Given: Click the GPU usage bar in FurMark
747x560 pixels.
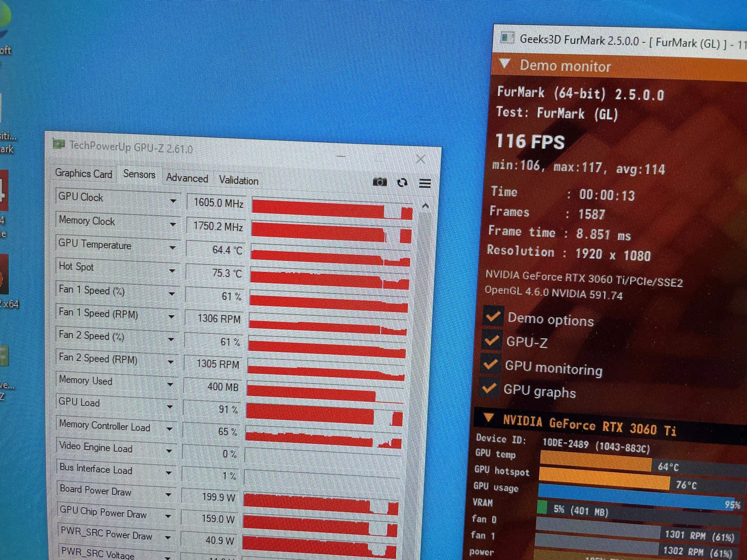Looking at the screenshot, I should [640, 497].
